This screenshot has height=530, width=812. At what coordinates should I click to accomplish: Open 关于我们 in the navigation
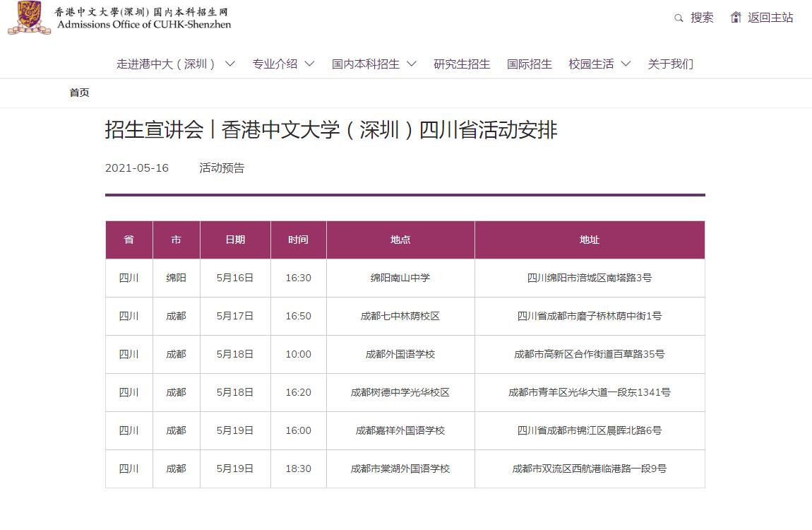(x=670, y=64)
